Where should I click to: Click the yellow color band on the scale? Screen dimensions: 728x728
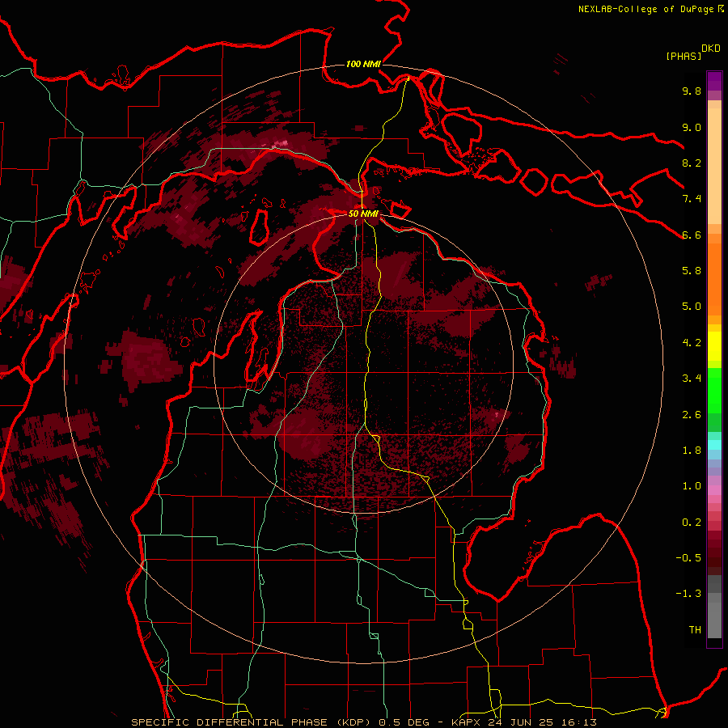click(x=714, y=346)
